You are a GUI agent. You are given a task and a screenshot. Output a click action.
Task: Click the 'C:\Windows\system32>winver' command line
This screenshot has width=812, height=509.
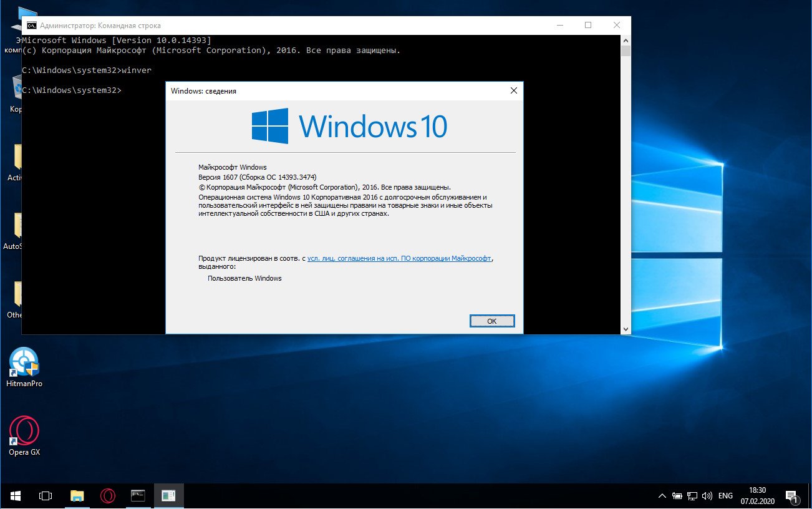tap(86, 70)
